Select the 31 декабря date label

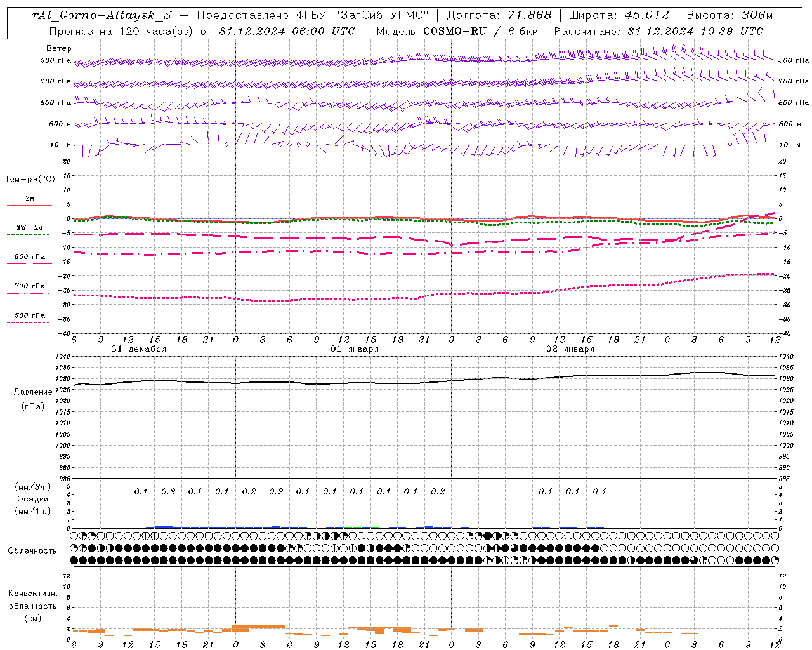[138, 349]
